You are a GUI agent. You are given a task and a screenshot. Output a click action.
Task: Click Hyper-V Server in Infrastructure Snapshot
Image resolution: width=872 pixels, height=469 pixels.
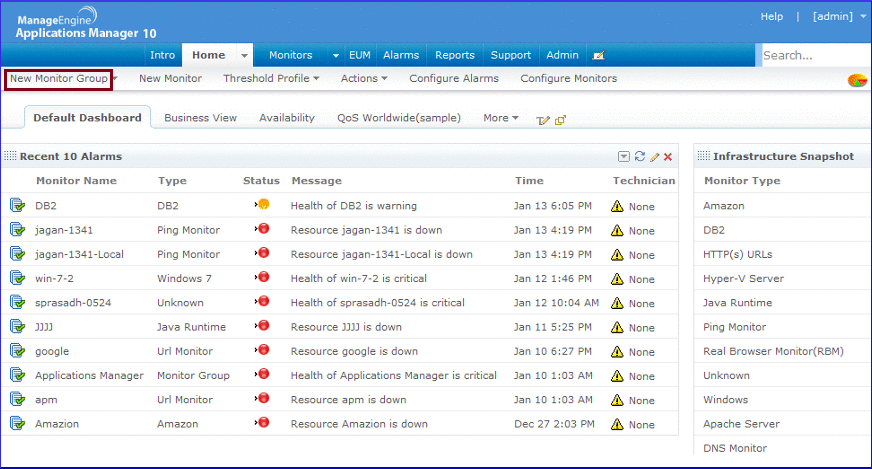[743, 279]
